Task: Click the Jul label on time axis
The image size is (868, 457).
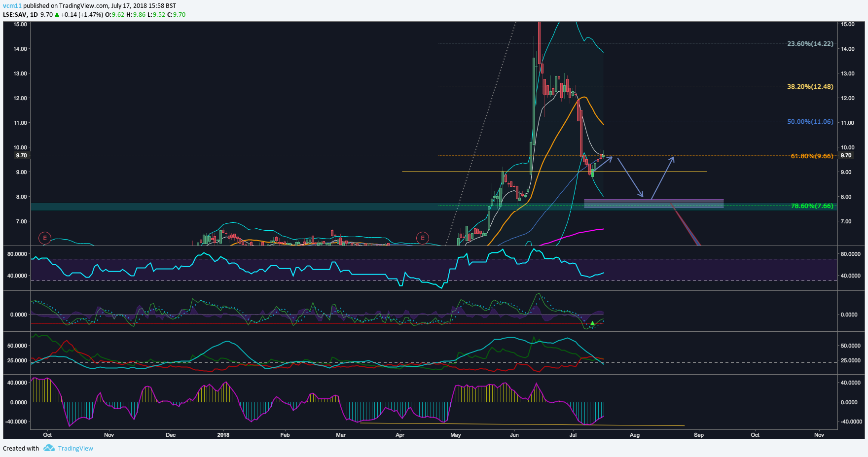Action: [x=573, y=435]
